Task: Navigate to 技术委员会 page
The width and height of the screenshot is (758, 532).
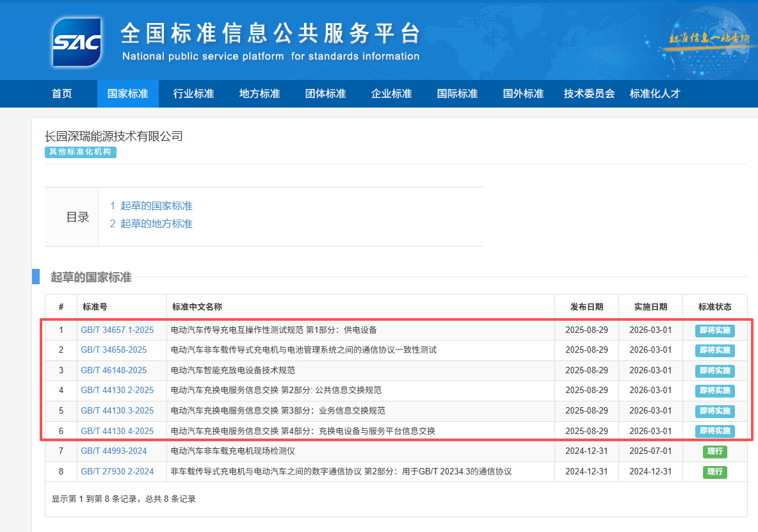Action: click(589, 93)
